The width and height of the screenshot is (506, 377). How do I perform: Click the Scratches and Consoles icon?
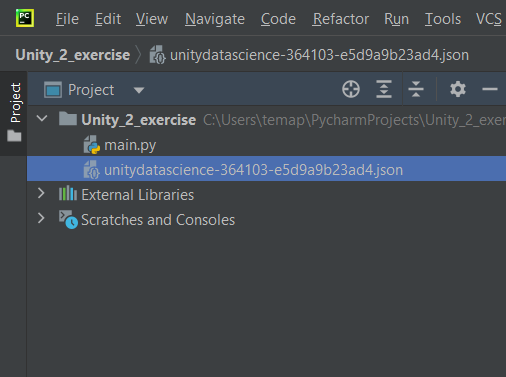click(x=68, y=219)
